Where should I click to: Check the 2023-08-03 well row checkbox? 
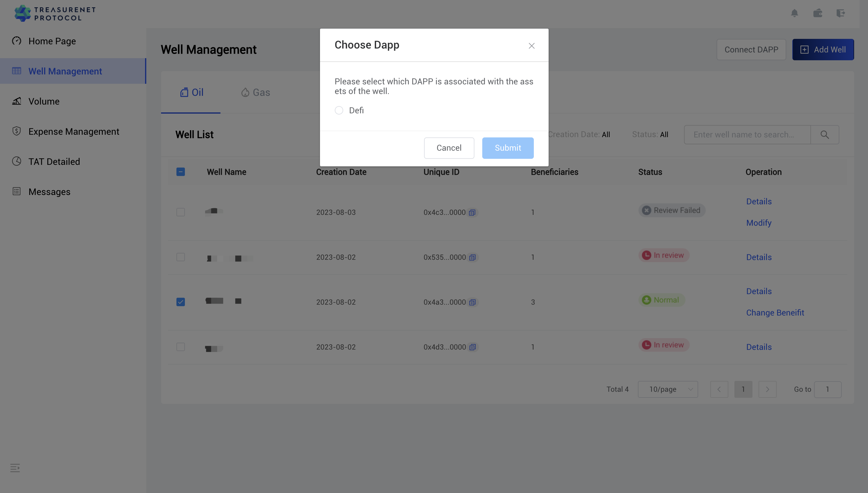181,212
